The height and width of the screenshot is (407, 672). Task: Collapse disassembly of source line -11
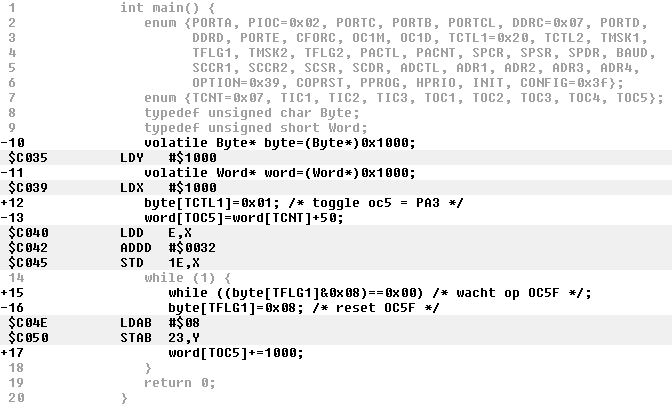(x=17, y=172)
